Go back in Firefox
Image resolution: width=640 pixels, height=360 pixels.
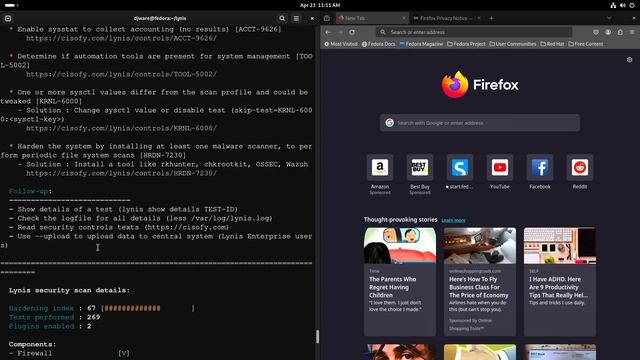tap(329, 32)
